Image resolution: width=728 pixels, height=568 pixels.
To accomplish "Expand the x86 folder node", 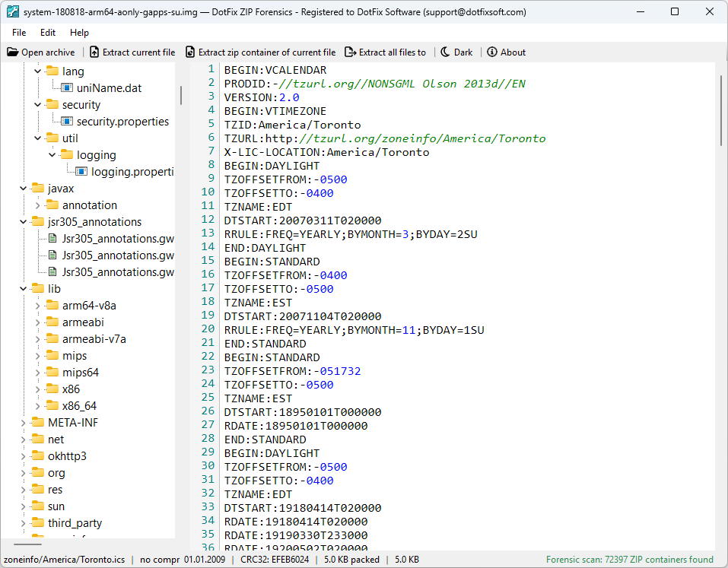I will 38,389.
